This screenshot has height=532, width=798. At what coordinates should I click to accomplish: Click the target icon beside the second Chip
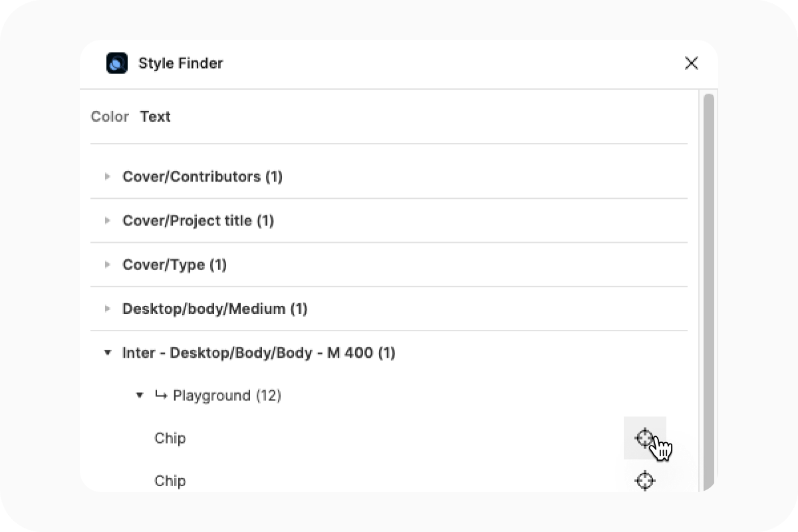point(644,481)
